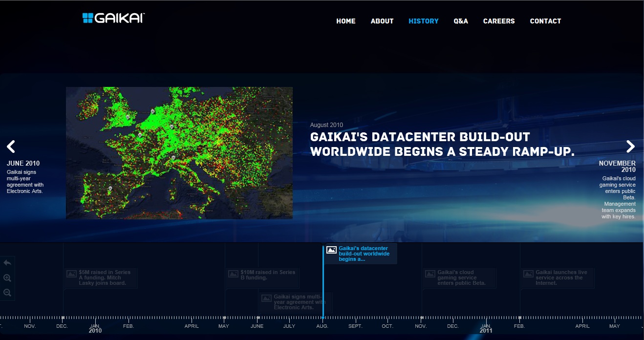Click image icon on $5M Series A marker
The height and width of the screenshot is (340, 644).
[x=71, y=274]
